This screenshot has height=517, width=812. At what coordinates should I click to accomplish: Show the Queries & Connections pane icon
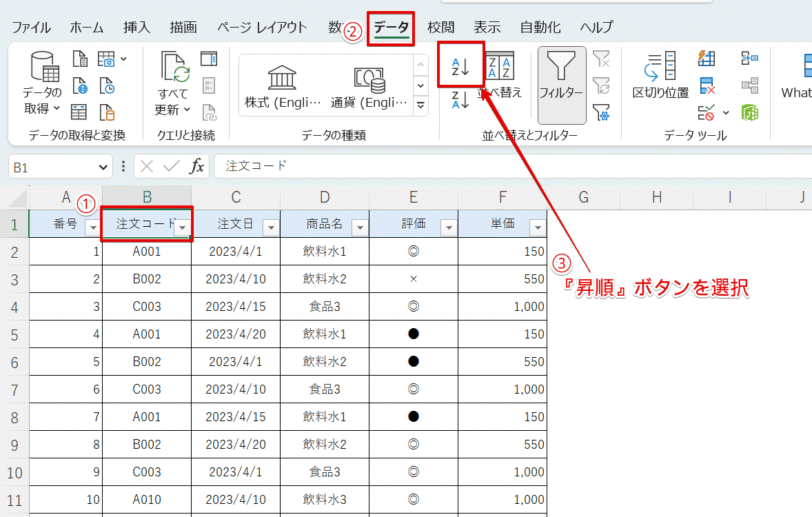tap(209, 59)
